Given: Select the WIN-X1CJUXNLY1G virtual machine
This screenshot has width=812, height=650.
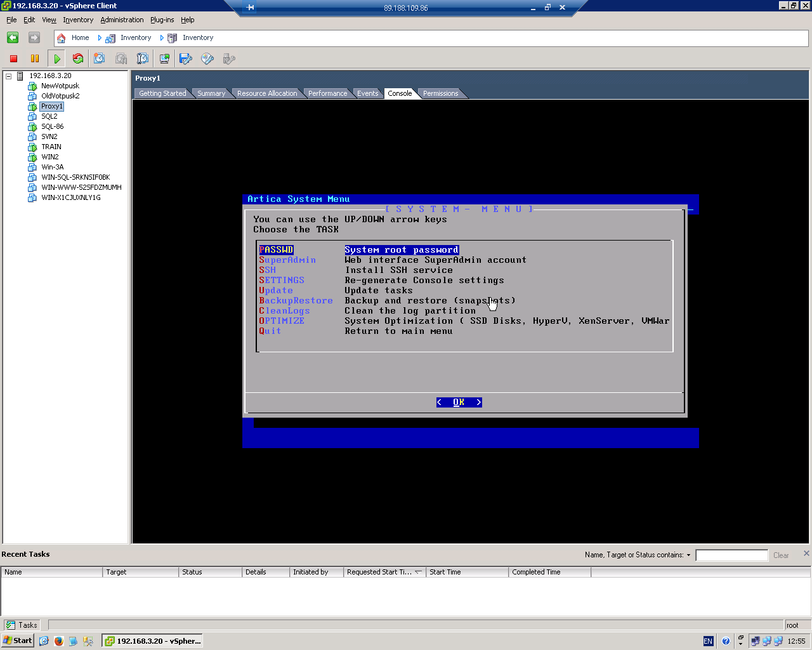Looking at the screenshot, I should coord(71,198).
